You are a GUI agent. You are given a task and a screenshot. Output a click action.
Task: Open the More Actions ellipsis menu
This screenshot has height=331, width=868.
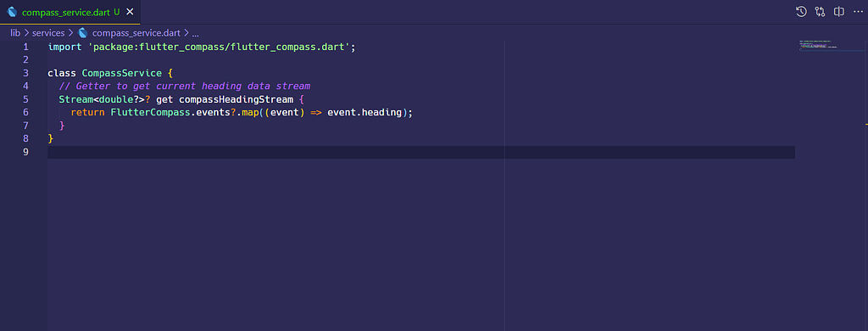[x=858, y=12]
